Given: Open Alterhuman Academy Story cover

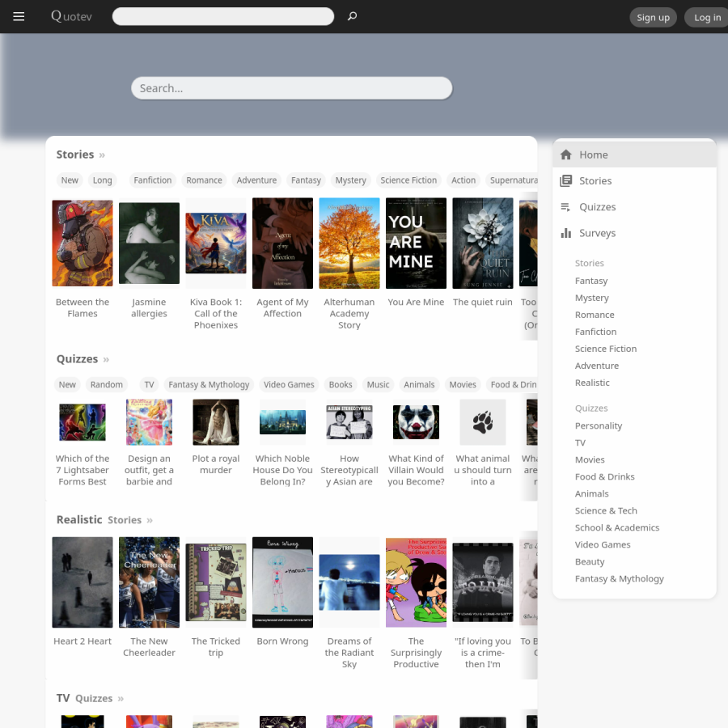Looking at the screenshot, I should tap(349, 243).
